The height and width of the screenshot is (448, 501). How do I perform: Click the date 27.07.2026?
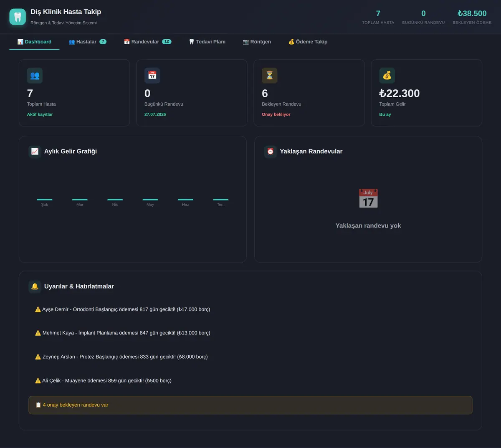coord(155,114)
